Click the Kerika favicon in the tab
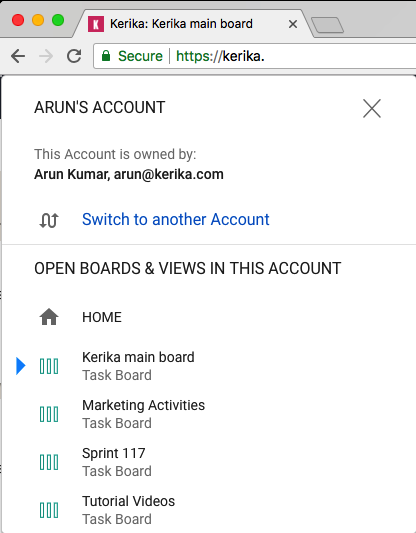The image size is (416, 533). [96, 24]
